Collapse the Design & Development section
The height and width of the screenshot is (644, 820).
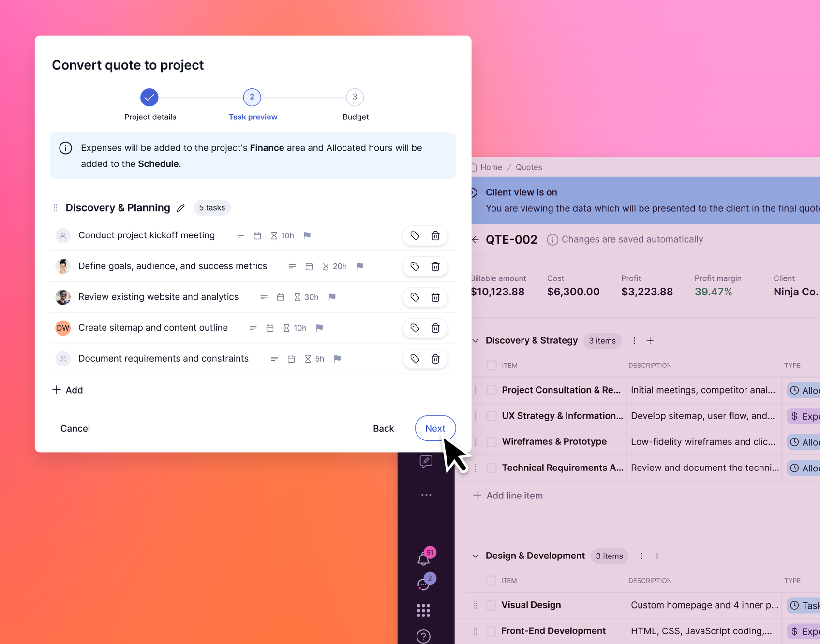pyautogui.click(x=476, y=556)
